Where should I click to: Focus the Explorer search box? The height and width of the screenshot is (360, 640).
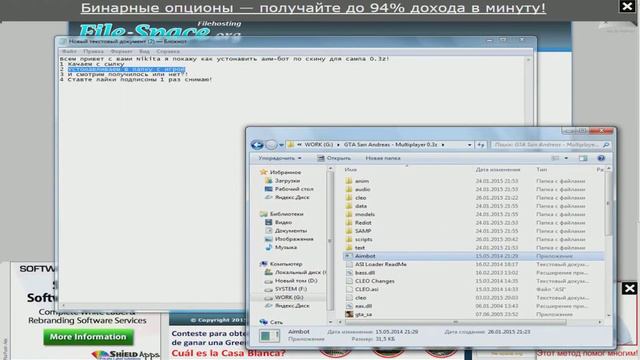tap(551, 144)
